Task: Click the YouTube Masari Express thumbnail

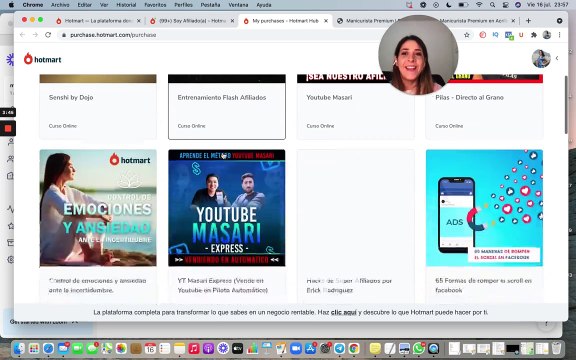Action: point(227,208)
